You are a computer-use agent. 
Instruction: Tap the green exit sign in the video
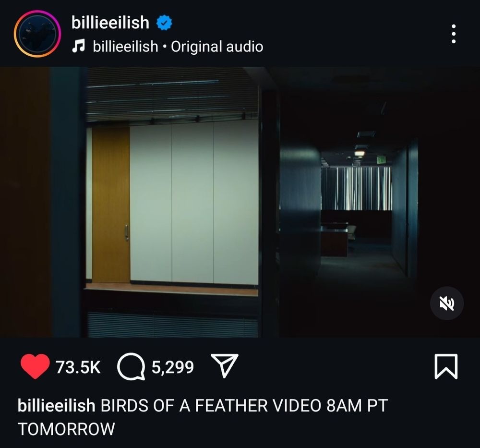tap(382, 159)
